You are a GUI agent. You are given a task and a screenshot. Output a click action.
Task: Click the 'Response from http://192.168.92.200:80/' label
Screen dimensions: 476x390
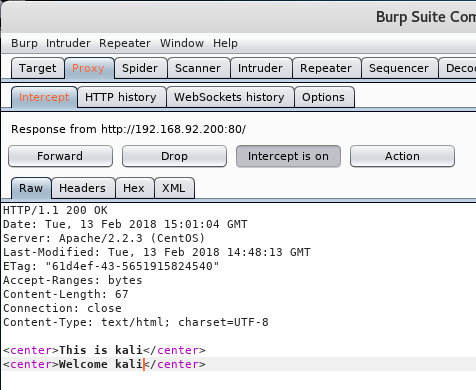coord(129,129)
